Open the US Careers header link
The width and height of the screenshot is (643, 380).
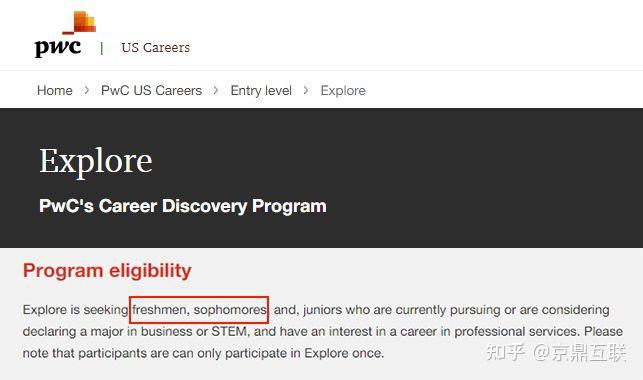point(155,48)
